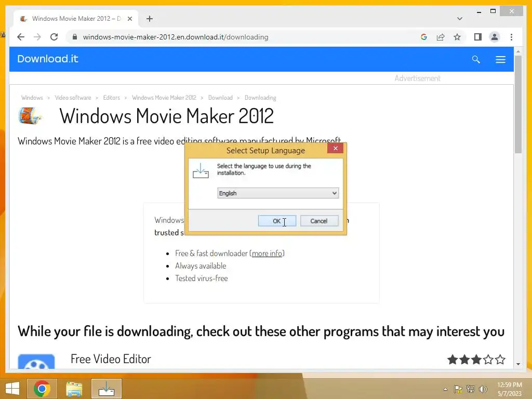The width and height of the screenshot is (532, 399).
Task: Reload the current page
Action: coord(54,37)
